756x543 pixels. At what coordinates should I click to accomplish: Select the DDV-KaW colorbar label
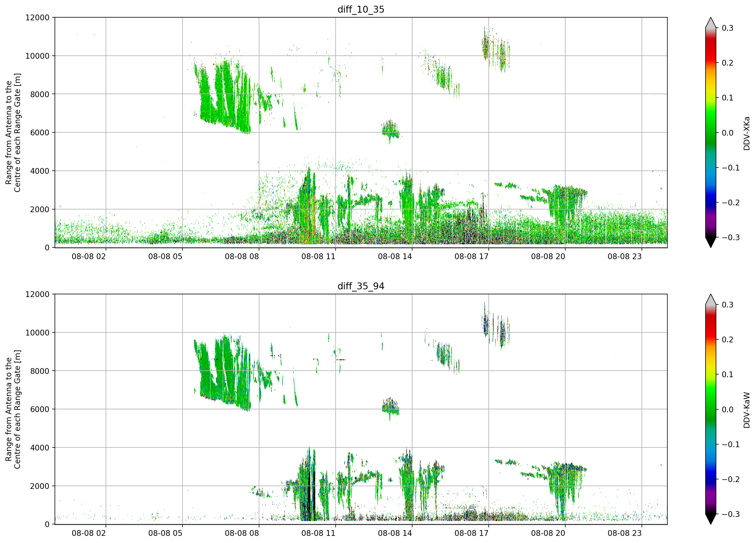[x=747, y=410]
